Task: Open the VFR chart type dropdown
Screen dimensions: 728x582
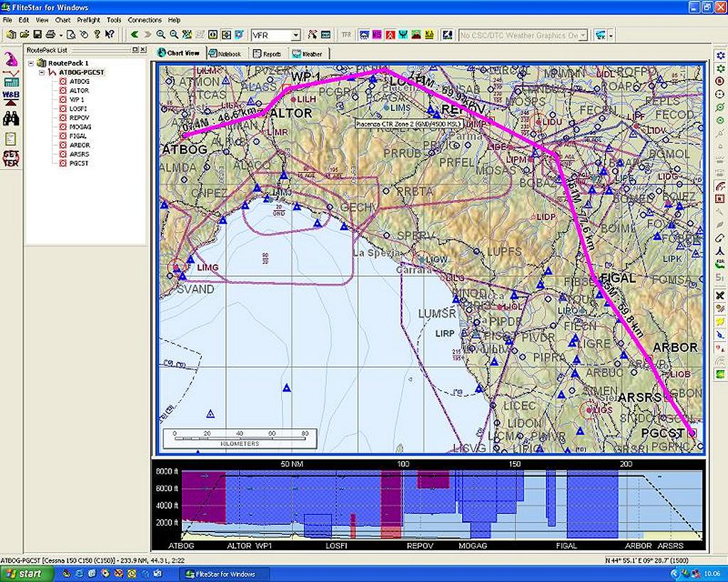Action: pos(296,36)
